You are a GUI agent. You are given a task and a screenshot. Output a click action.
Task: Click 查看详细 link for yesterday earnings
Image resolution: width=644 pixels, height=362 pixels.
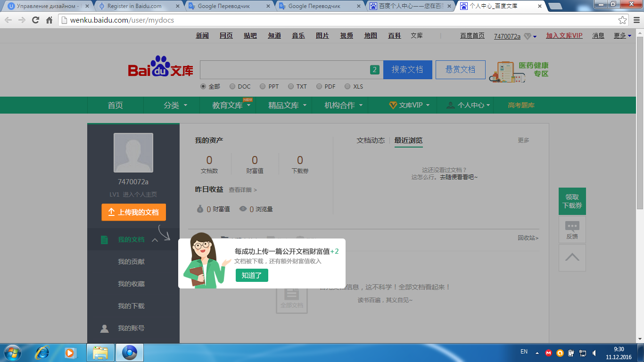[243, 190]
